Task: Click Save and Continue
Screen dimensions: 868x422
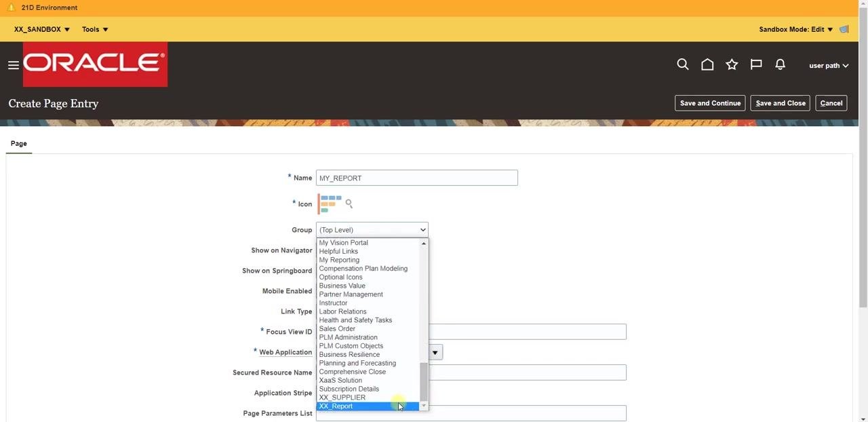Action: pyautogui.click(x=710, y=103)
